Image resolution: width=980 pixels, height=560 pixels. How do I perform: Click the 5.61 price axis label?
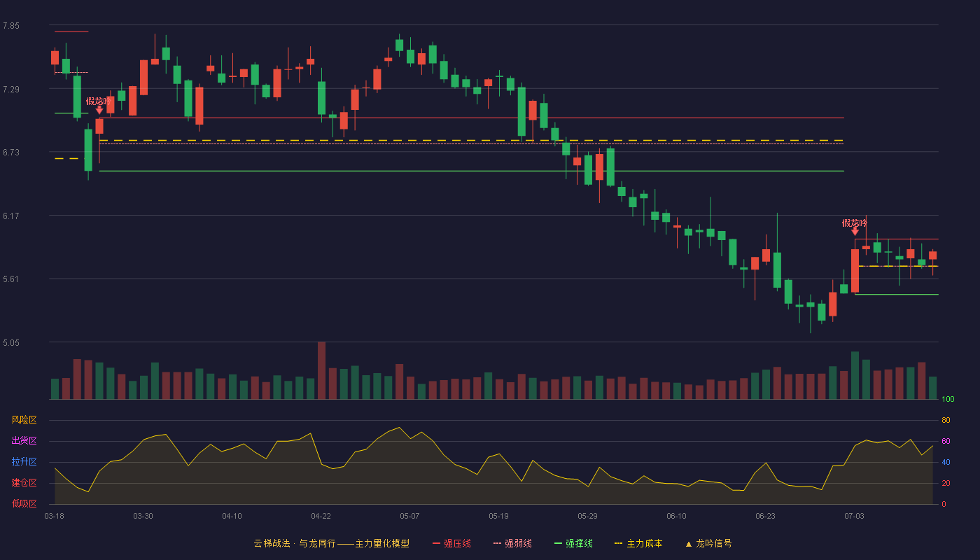[11, 279]
